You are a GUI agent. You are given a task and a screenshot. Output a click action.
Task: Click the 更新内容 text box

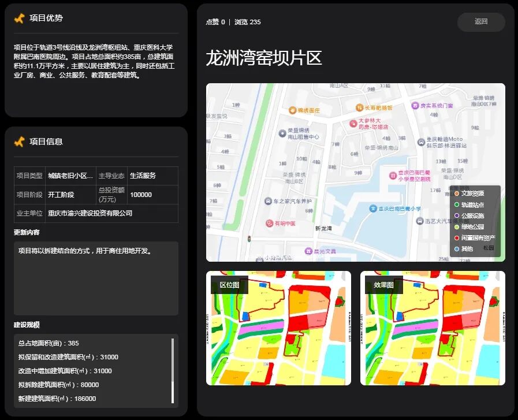96,278
